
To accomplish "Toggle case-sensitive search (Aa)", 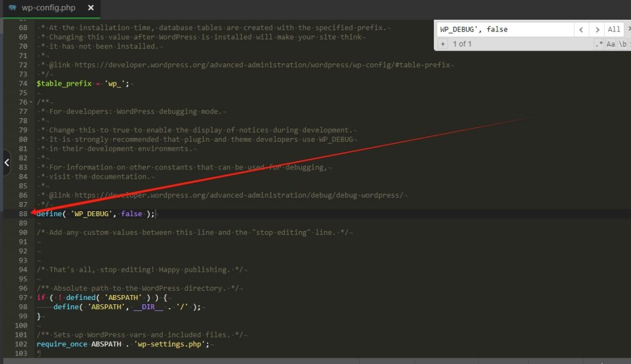I will [611, 44].
